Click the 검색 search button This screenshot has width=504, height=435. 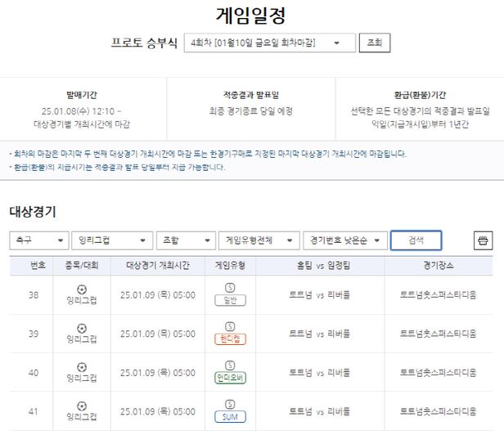click(416, 240)
